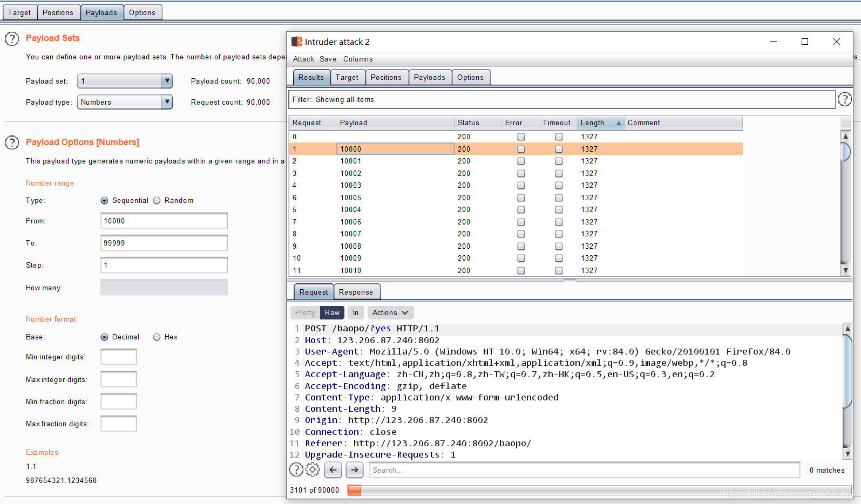Open search settings gear icon
Viewport: 861px width, 504px height.
pos(313,470)
